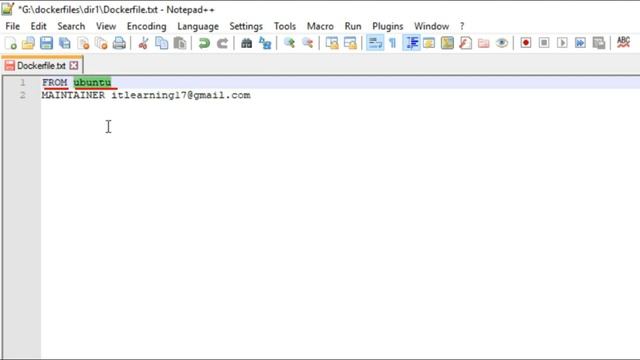Cut selection with the scissors icon
Viewport: 640px width, 360px height.
click(x=143, y=43)
